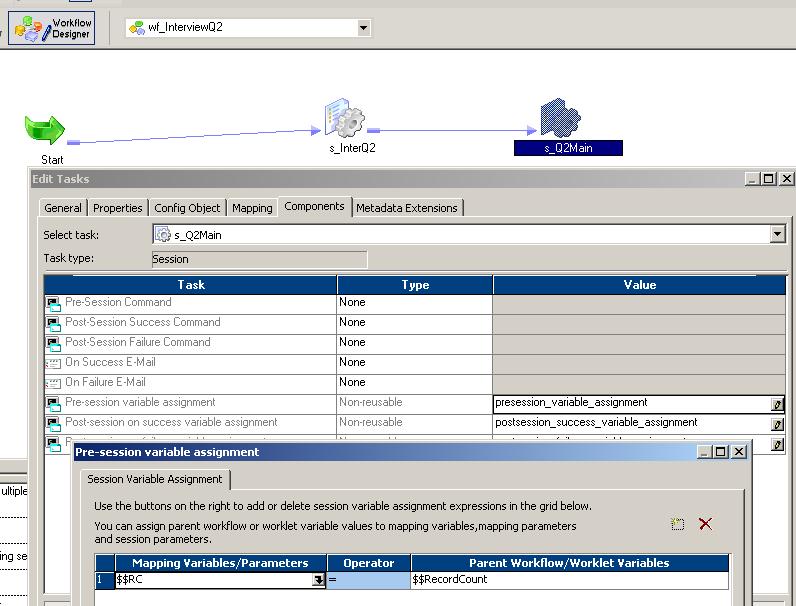
Task: Select On Failure E-Mail task text
Action: pos(105,382)
